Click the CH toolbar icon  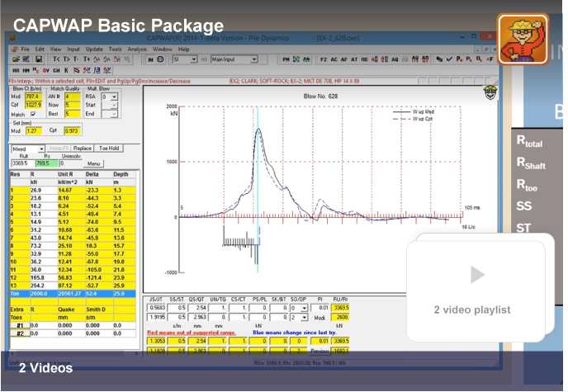pos(56,70)
